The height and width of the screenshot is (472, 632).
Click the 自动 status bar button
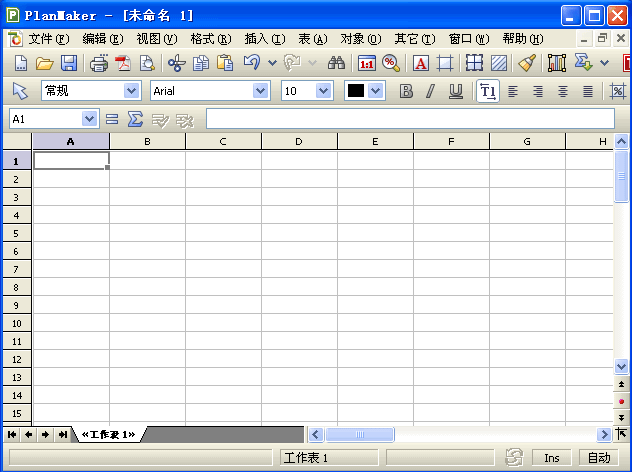[599, 458]
